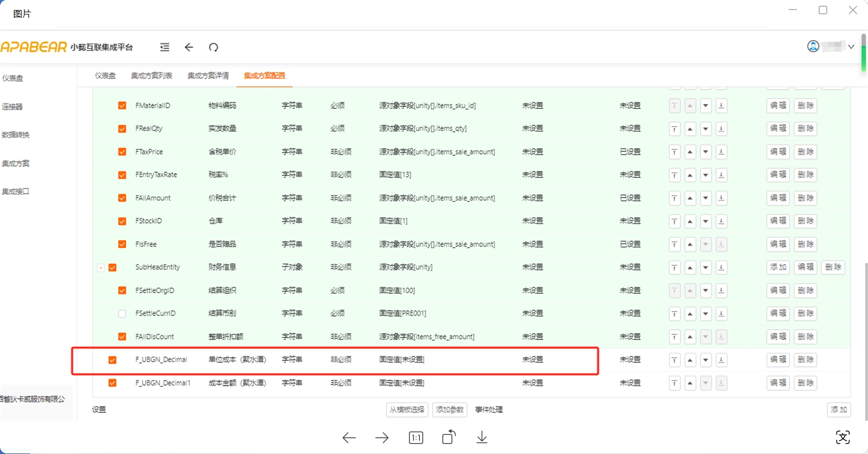Move FStockID row up one position
868x454 pixels.
click(x=690, y=221)
